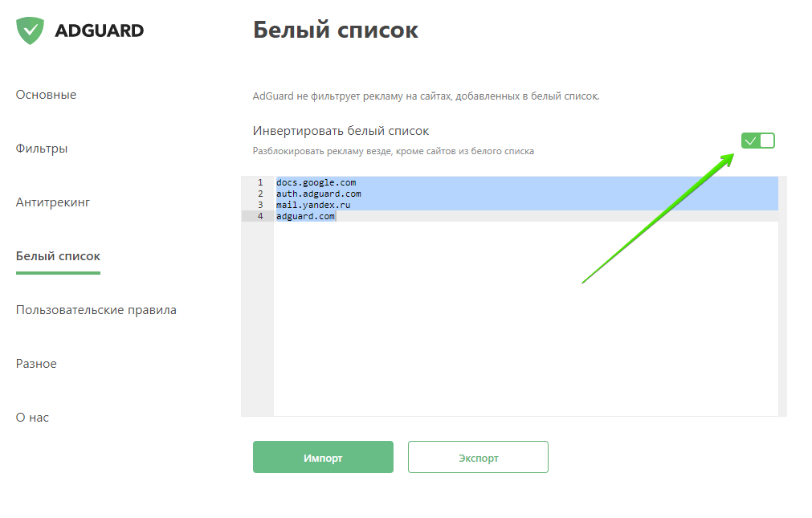Click the editor's vertical scrollbar track
This screenshot has height=518, width=812.
(782, 296)
